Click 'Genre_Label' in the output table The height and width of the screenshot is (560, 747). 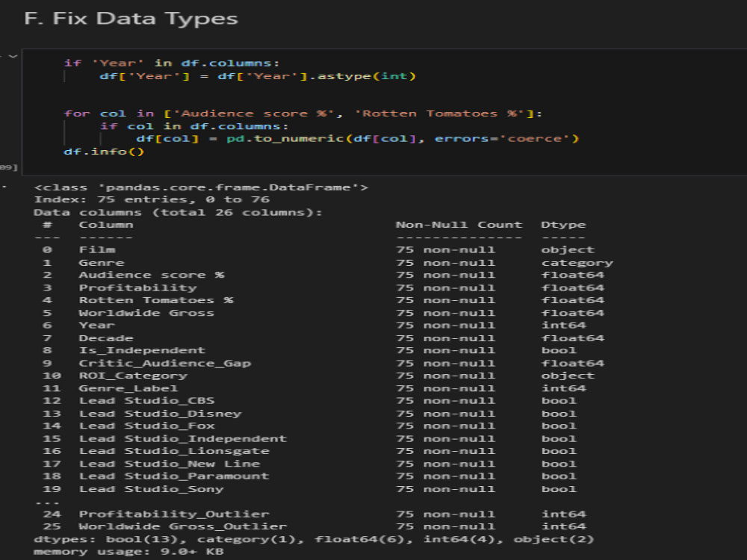(128, 388)
